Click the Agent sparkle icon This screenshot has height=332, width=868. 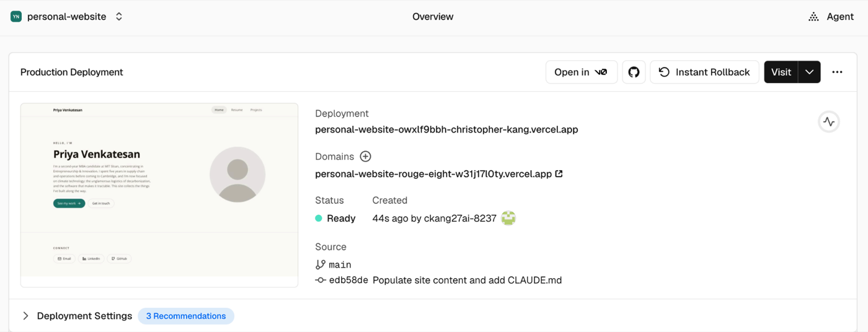[x=813, y=17]
